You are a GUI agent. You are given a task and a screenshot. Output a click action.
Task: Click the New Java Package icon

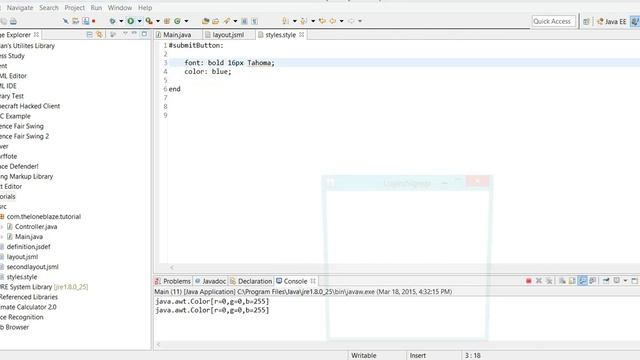tap(167, 21)
